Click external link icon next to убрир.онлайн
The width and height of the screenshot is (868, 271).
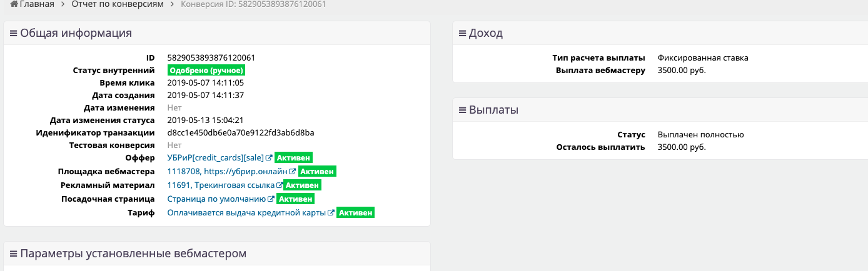coord(292,172)
